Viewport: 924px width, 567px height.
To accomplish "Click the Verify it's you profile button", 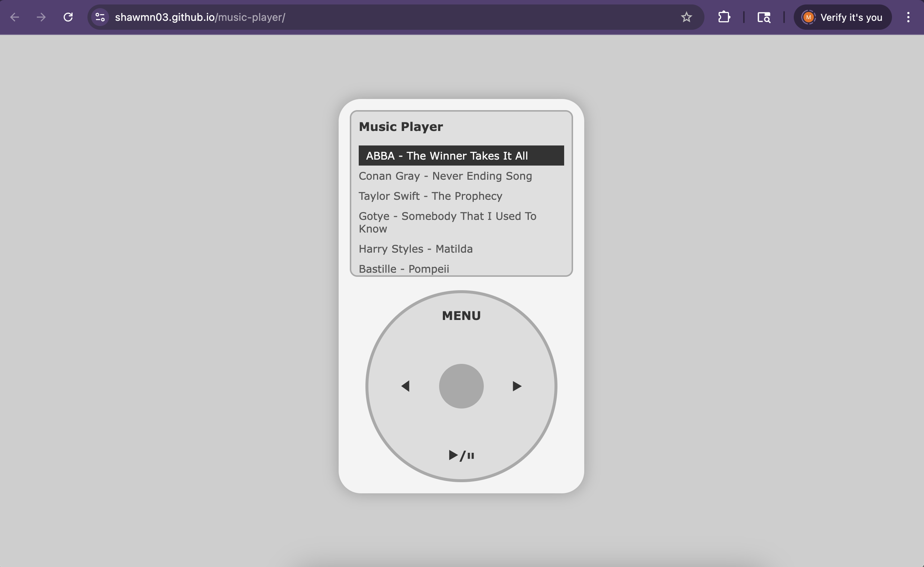I will [x=842, y=17].
